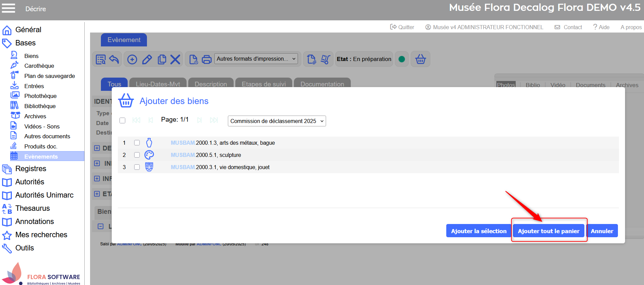Open Photothèque in the sidebar
Image resolution: width=644 pixels, height=285 pixels.
40,96
